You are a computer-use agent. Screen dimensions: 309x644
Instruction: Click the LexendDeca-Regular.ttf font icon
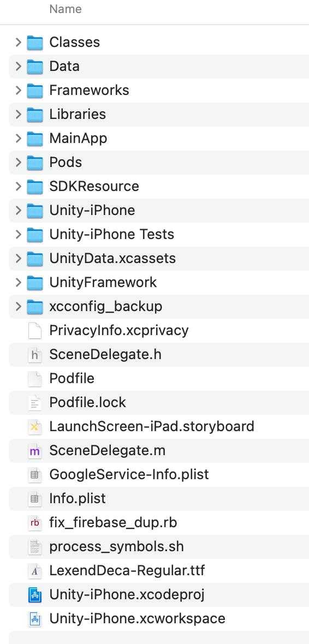coord(35,571)
